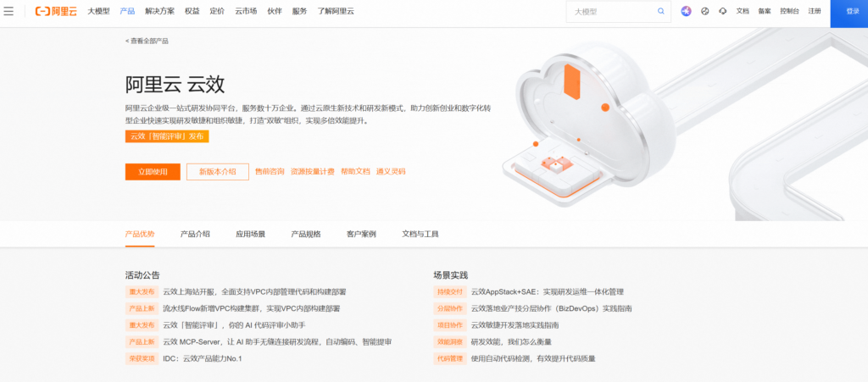The image size is (868, 382).
Task: Click the cloud hero illustration
Action: (590, 125)
